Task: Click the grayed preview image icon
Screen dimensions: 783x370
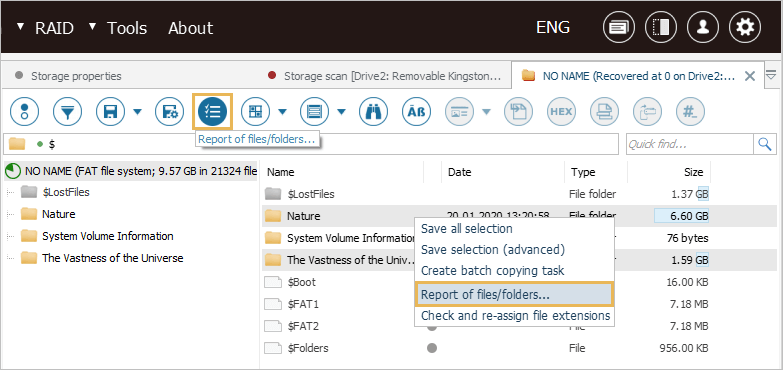Action: 459,111
